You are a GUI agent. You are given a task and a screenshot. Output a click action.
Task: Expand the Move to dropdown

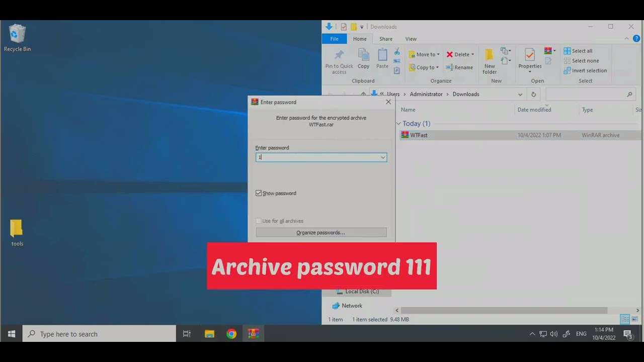(x=438, y=54)
